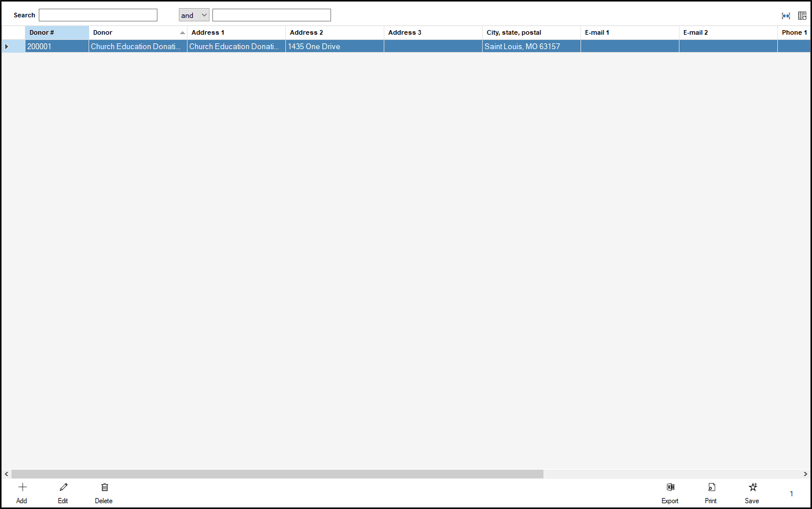Click the Address 1 column header
812x509 pixels.
[x=236, y=32]
